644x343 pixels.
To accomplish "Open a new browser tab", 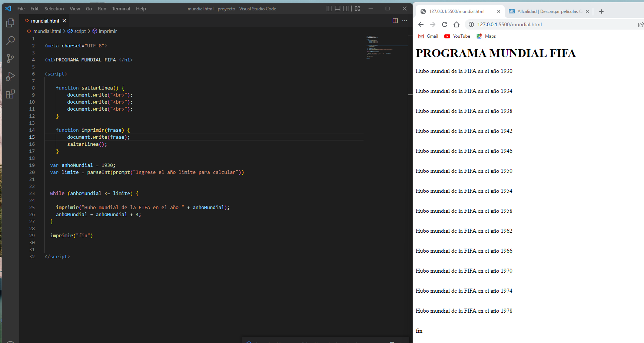I will pos(601,11).
